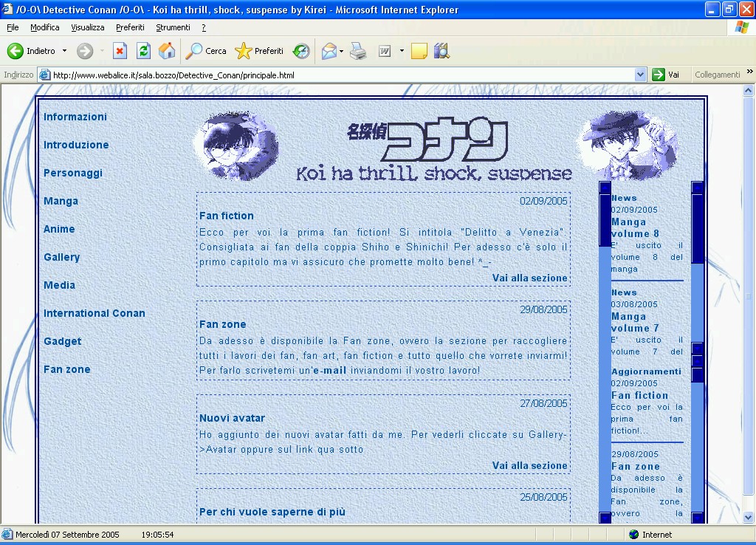Click Internet zone globe in status bar

[634, 535]
